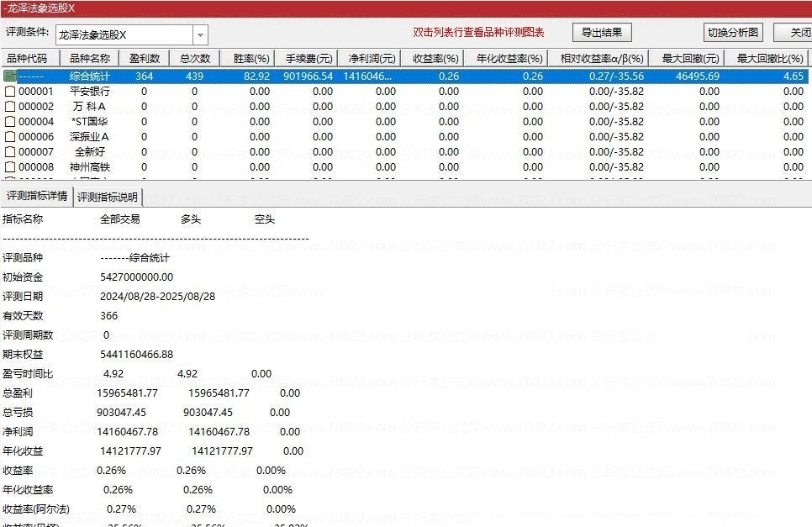Sort by 手续费(元) column header
Screen dimensions: 812x527
[x=306, y=59]
